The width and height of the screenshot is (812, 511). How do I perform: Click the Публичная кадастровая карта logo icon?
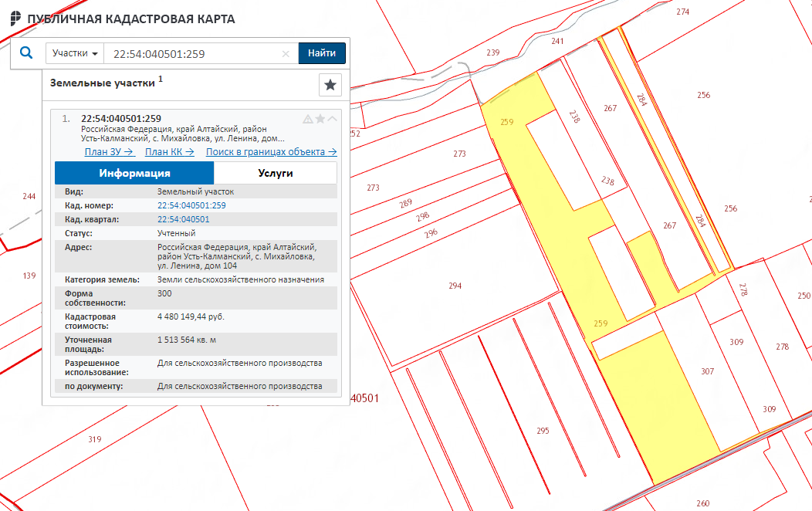point(15,19)
